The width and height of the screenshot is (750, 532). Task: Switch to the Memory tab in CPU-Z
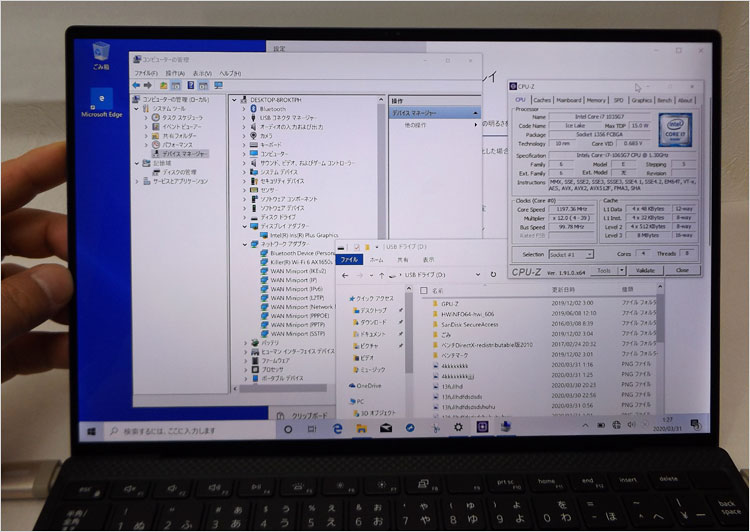(x=596, y=100)
